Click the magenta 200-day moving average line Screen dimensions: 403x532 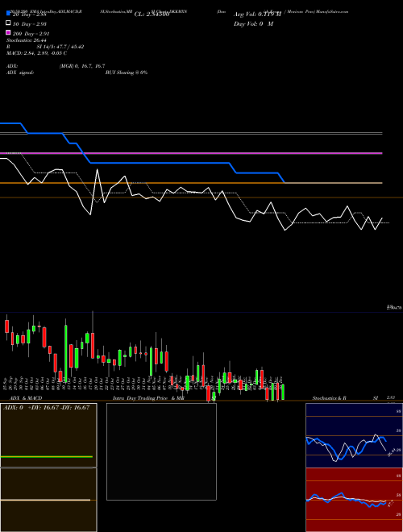click(191, 153)
